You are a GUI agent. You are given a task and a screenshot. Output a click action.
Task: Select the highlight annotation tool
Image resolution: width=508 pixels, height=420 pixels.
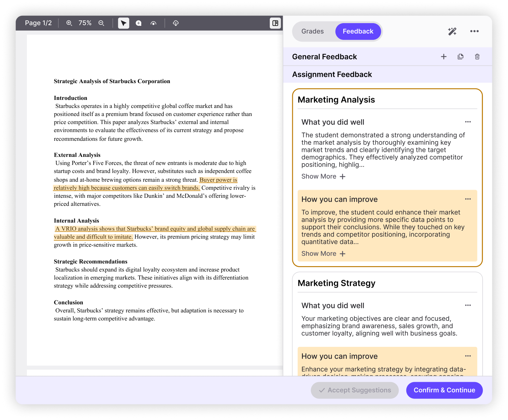[153, 23]
